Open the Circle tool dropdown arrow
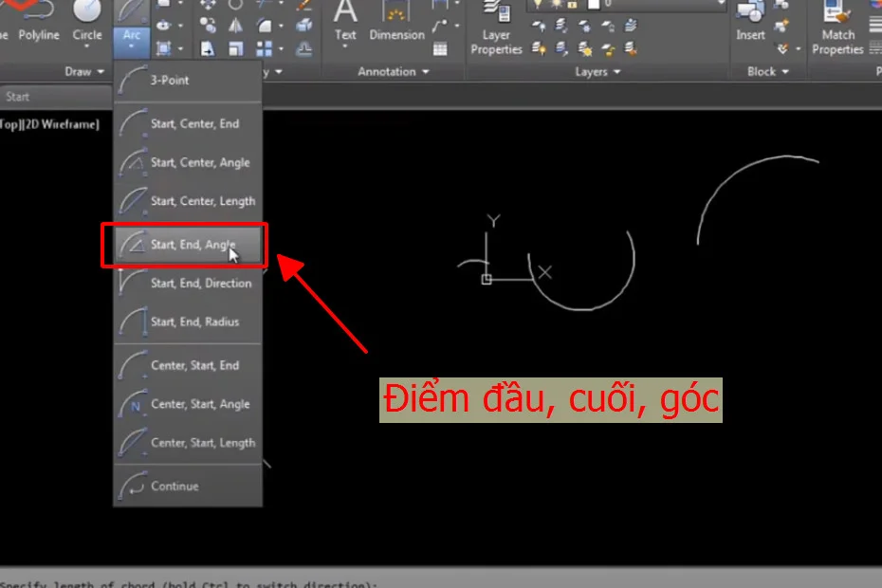Viewport: 882px width, 588px height. [x=87, y=46]
